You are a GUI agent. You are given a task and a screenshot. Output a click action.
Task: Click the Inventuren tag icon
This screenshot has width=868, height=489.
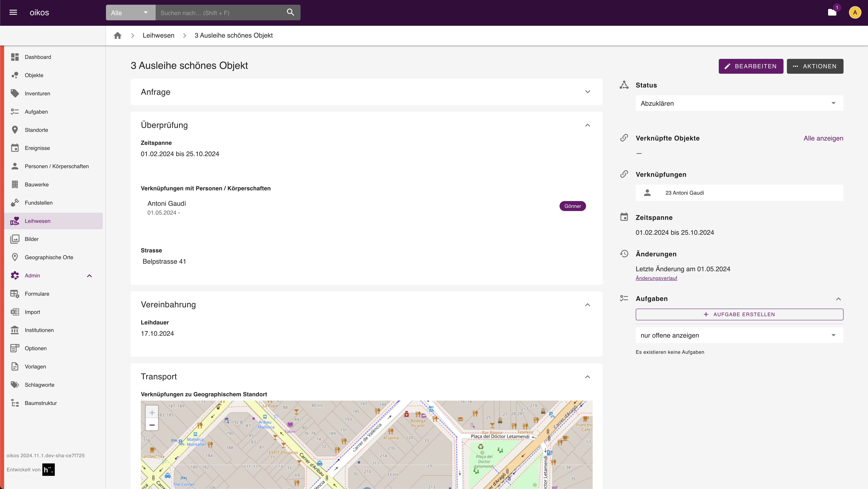click(15, 93)
